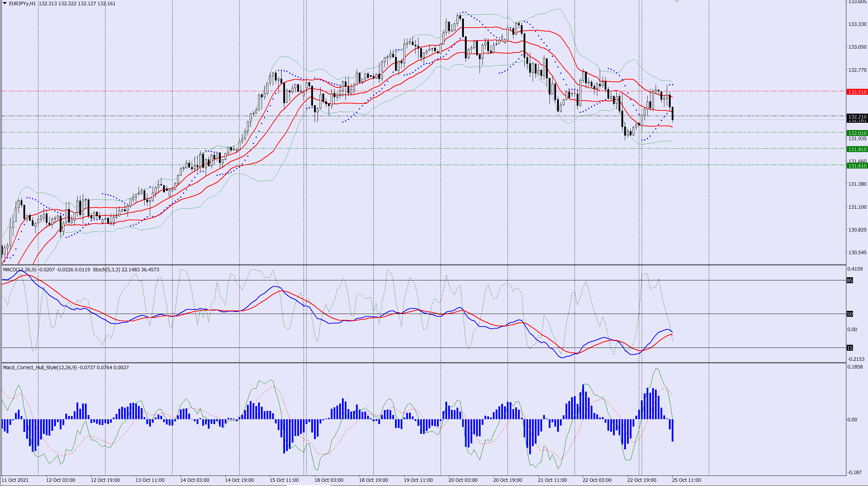Select the green 131.810 price level label

[857, 149]
